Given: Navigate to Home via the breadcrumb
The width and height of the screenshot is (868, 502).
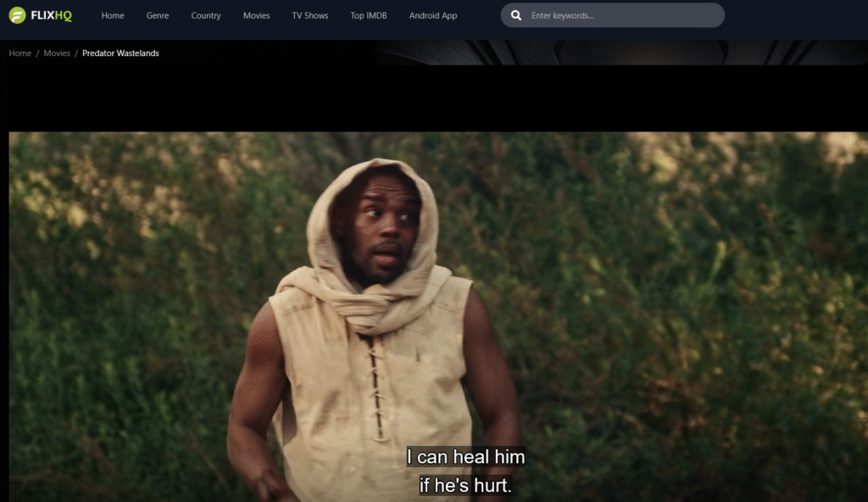Looking at the screenshot, I should [x=19, y=53].
